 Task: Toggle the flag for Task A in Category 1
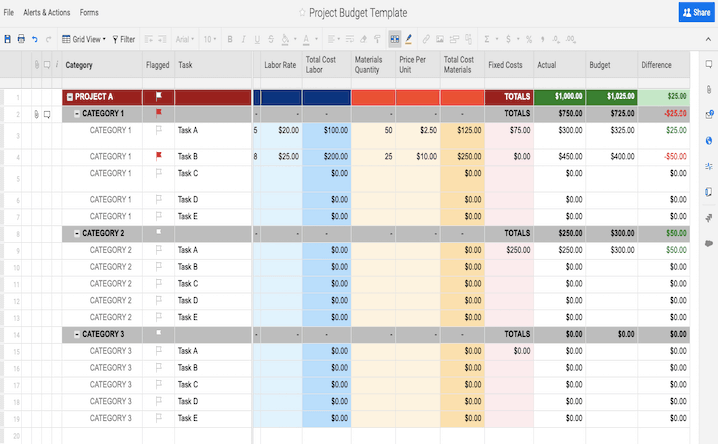(x=158, y=130)
